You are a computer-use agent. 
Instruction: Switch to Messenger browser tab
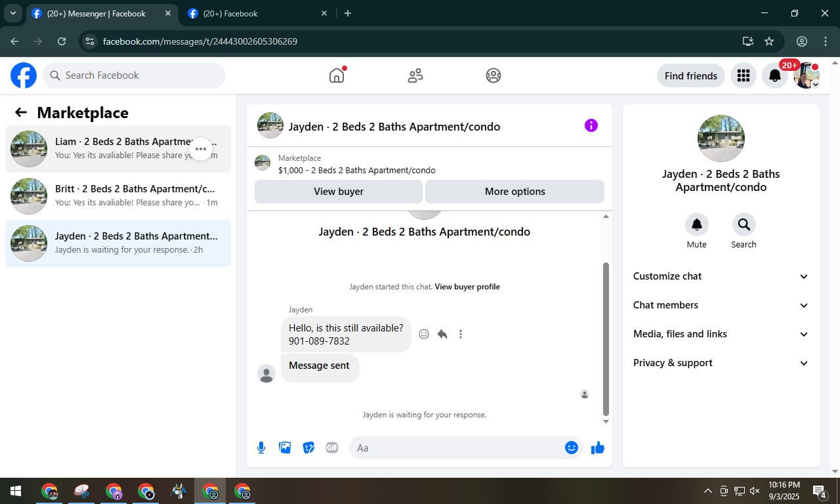click(102, 13)
